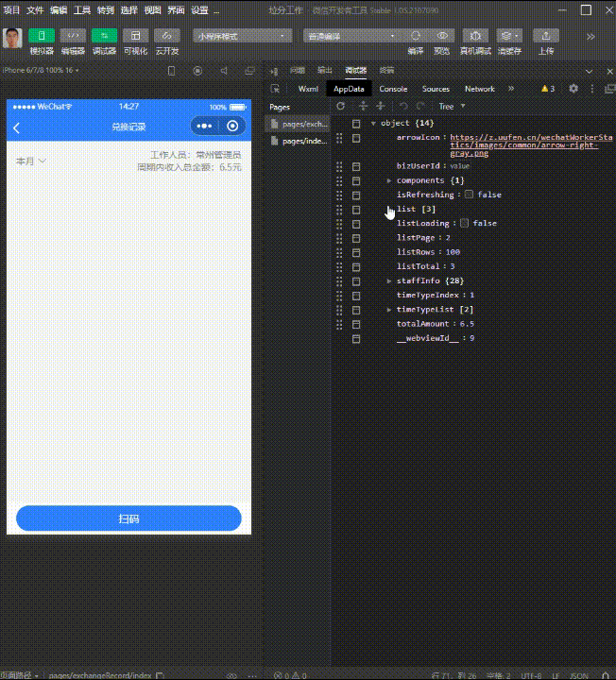
Task: Expand the components {1} node
Action: (x=389, y=180)
